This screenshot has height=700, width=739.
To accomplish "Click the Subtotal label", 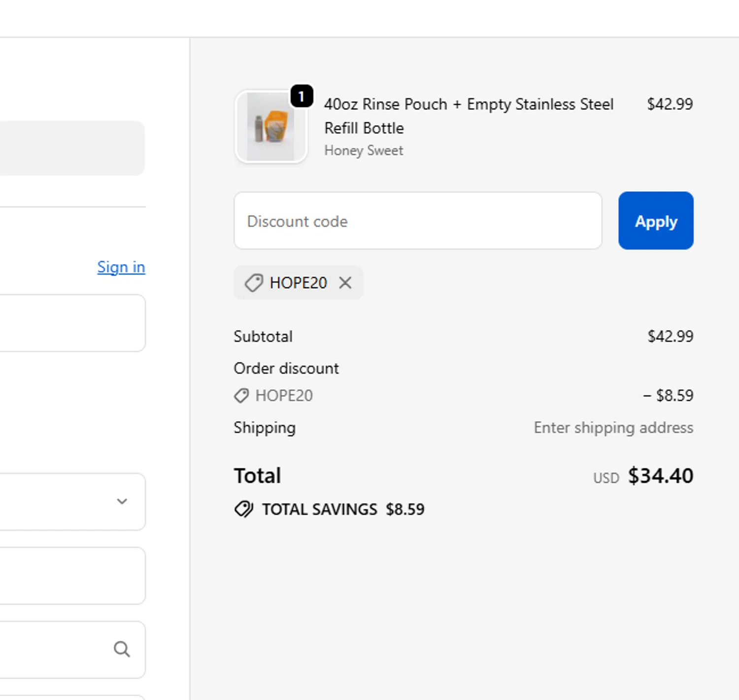I will pos(263,336).
